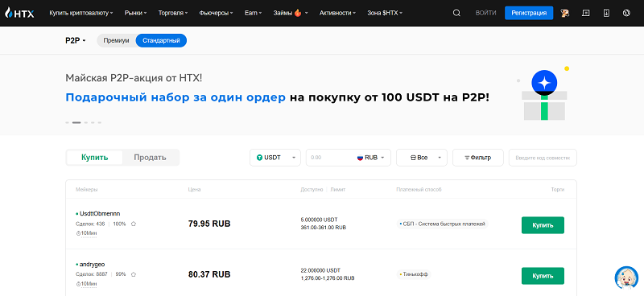
Task: Open the Фьючерсы menu
Action: point(216,13)
